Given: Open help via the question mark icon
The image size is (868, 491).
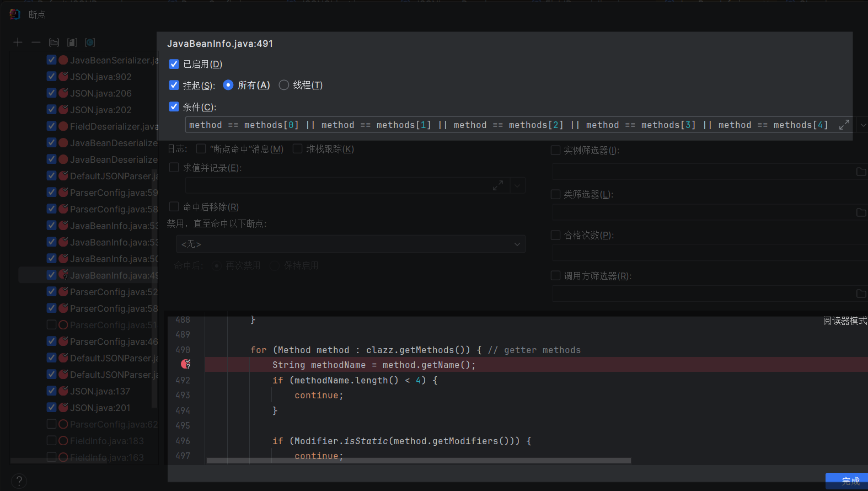Looking at the screenshot, I should point(19,481).
